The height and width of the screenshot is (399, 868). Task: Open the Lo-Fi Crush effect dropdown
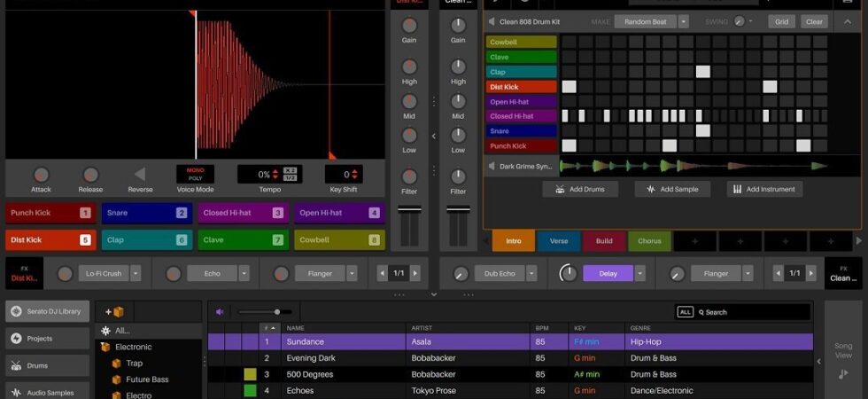(x=136, y=273)
